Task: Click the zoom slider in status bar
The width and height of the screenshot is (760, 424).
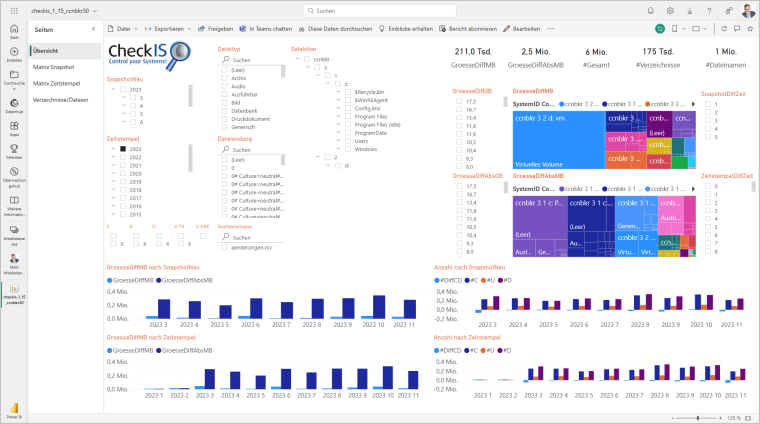Action: point(697,417)
